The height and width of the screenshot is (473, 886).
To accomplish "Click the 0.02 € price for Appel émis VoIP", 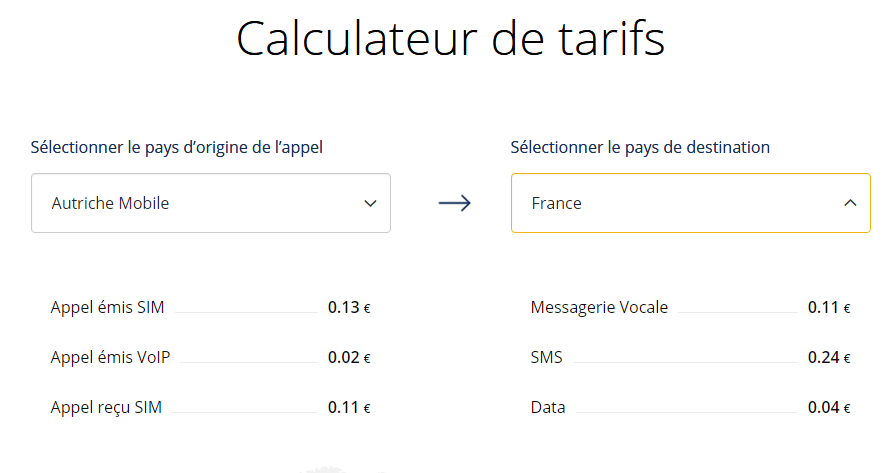I will point(349,357).
